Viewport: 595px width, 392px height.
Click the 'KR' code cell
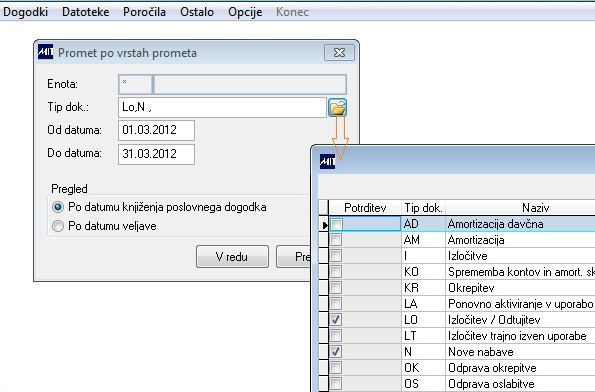(423, 288)
